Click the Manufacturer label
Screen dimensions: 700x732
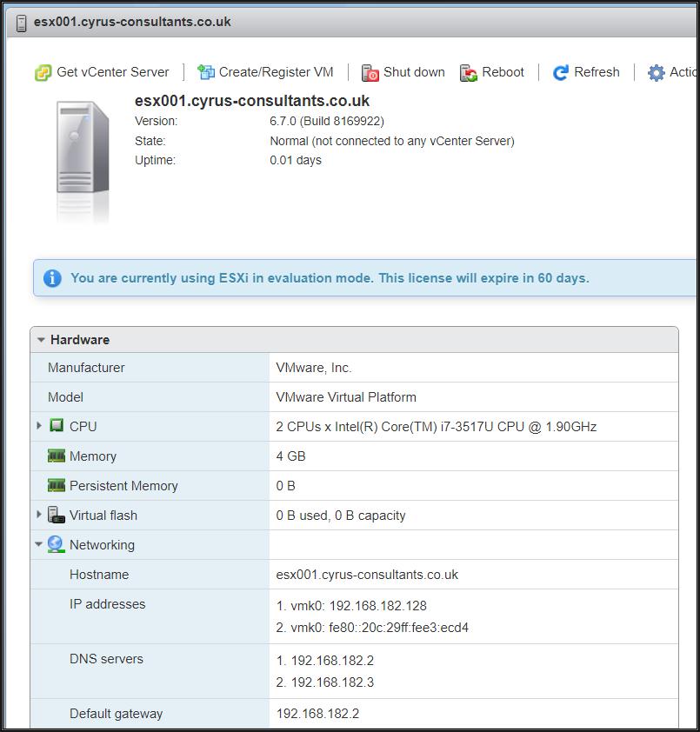pos(86,368)
